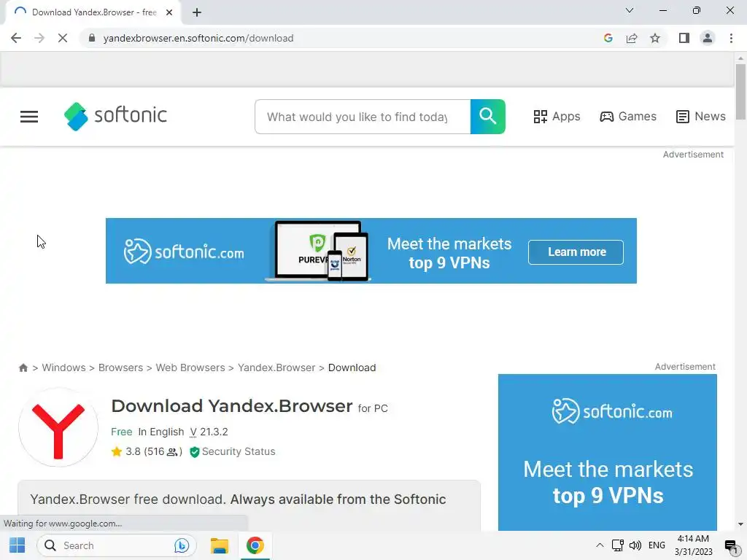
Task: Open the network tray icon
Action: 617,545
